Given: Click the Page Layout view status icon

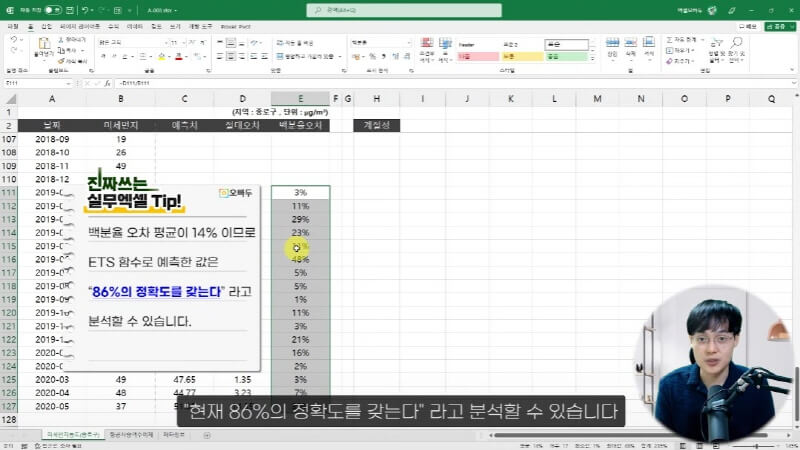Looking at the screenshot, I should [699, 446].
